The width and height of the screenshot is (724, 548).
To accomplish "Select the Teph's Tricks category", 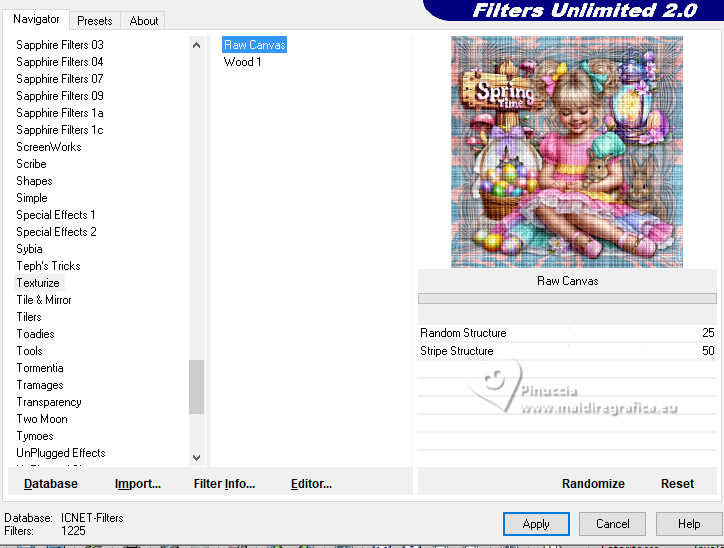I will [x=48, y=266].
